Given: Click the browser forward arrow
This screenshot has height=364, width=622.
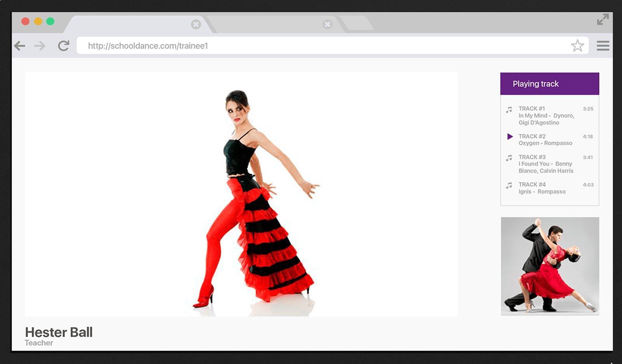Looking at the screenshot, I should click(40, 46).
